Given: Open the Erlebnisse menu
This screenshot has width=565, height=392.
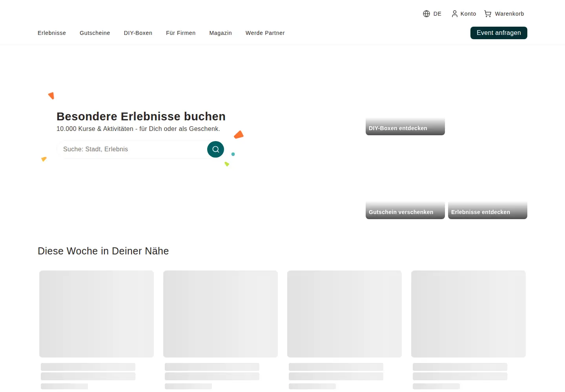Looking at the screenshot, I should pos(52,33).
